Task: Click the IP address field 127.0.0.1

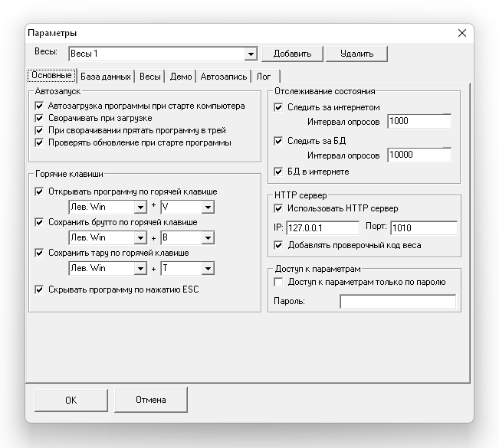Action: (322, 228)
